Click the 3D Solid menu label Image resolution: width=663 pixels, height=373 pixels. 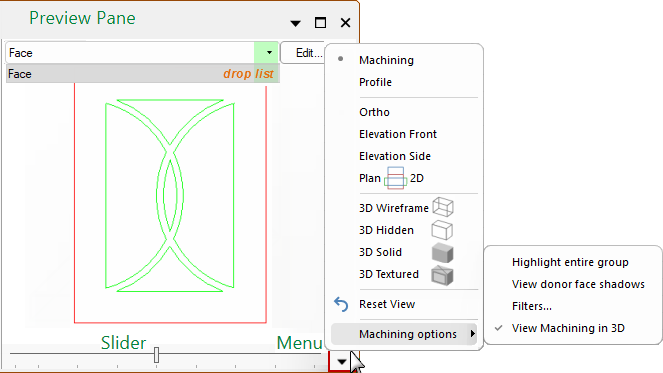click(x=380, y=252)
